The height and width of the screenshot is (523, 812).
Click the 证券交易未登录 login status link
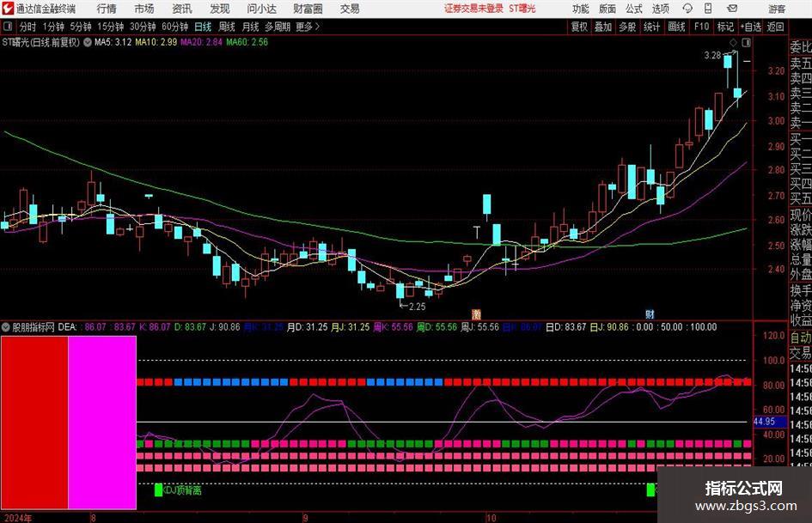coord(473,9)
